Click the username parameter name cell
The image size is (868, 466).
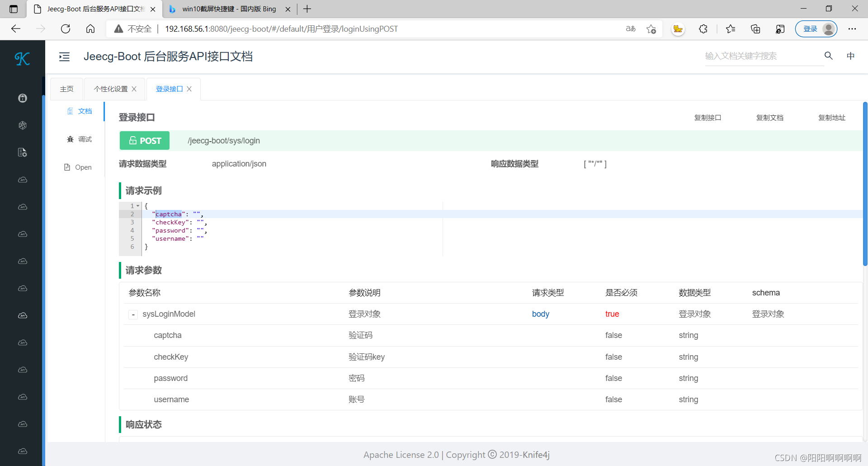171,399
